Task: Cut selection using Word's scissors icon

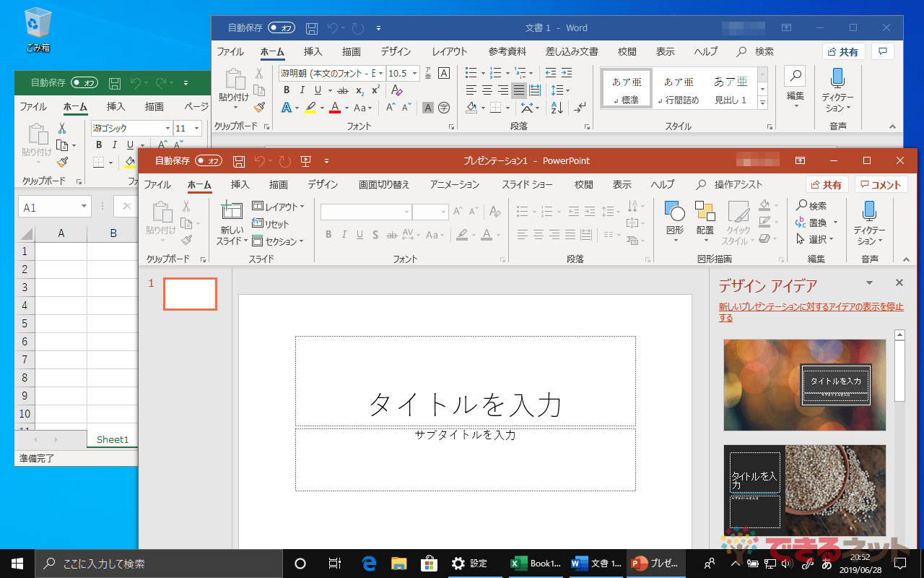Action: (x=259, y=73)
